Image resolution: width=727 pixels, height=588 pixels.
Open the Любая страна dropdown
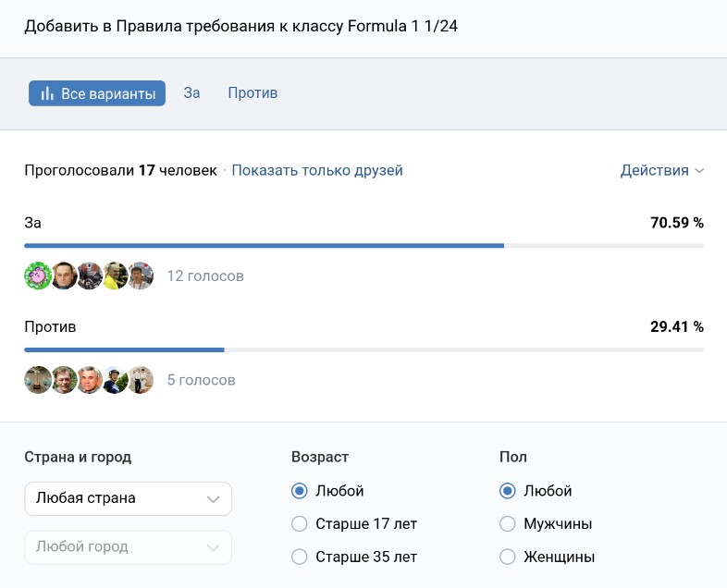[128, 498]
